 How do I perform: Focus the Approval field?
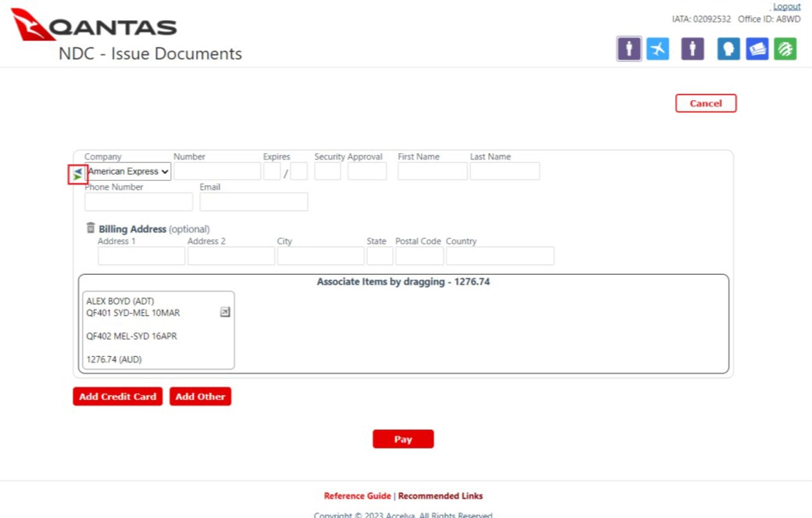click(367, 171)
